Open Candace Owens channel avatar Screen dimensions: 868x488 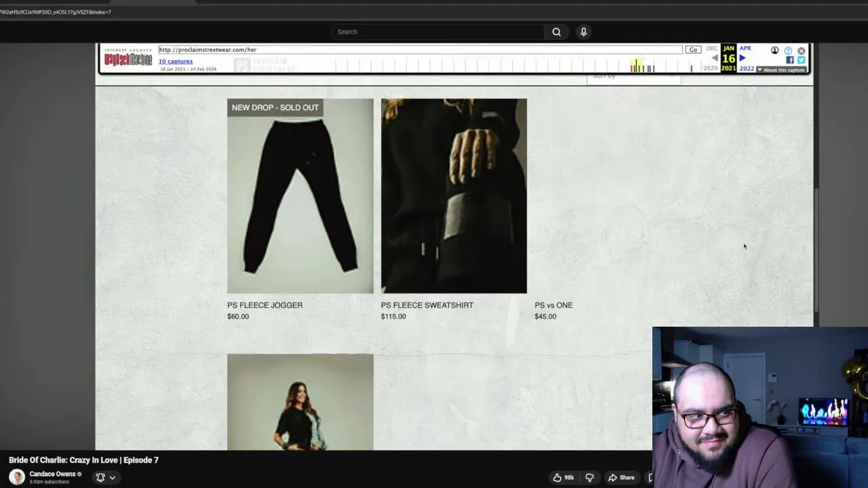(17, 477)
